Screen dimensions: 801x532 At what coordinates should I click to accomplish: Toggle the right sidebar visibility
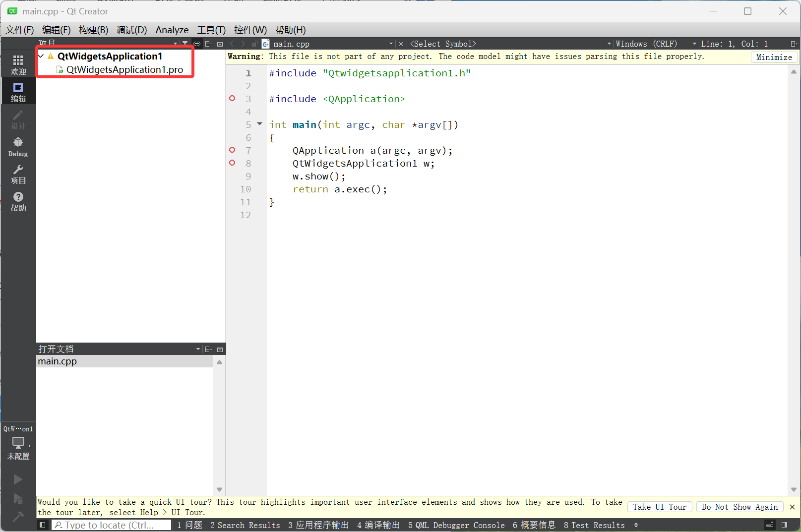pos(784,525)
